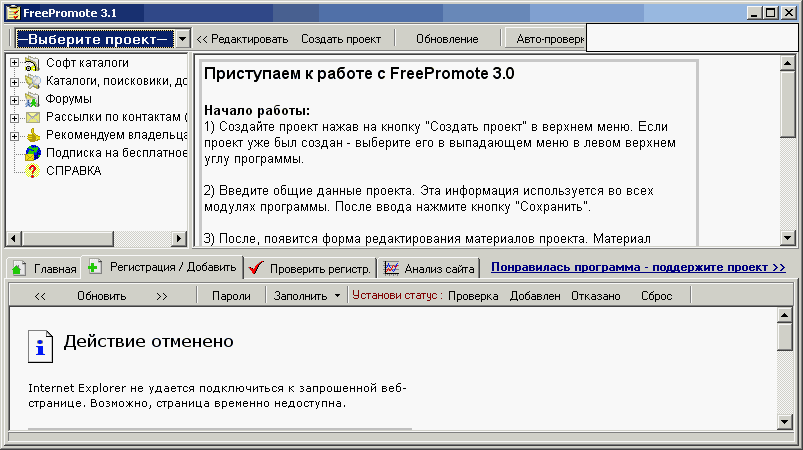This screenshot has width=803, height=450.
Task: Click the Действие отменено heading
Action: coord(149,341)
